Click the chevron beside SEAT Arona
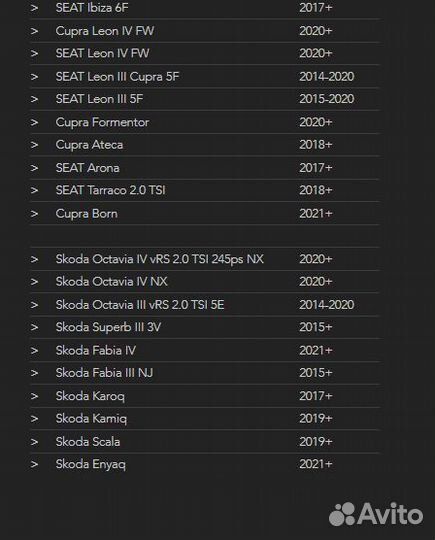The height and width of the screenshot is (540, 435). coord(34,168)
